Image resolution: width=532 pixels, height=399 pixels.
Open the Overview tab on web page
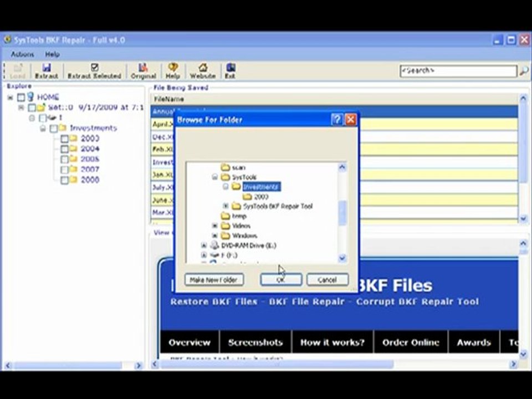pyautogui.click(x=190, y=342)
